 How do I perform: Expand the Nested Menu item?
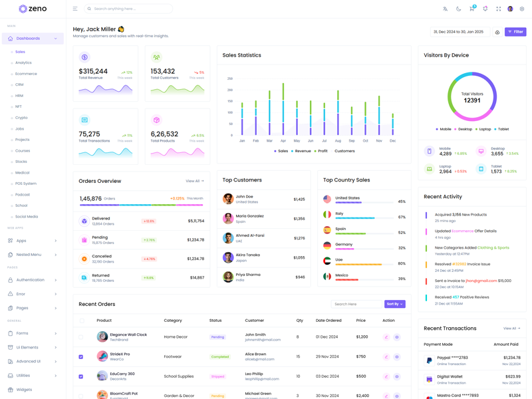pyautogui.click(x=33, y=255)
